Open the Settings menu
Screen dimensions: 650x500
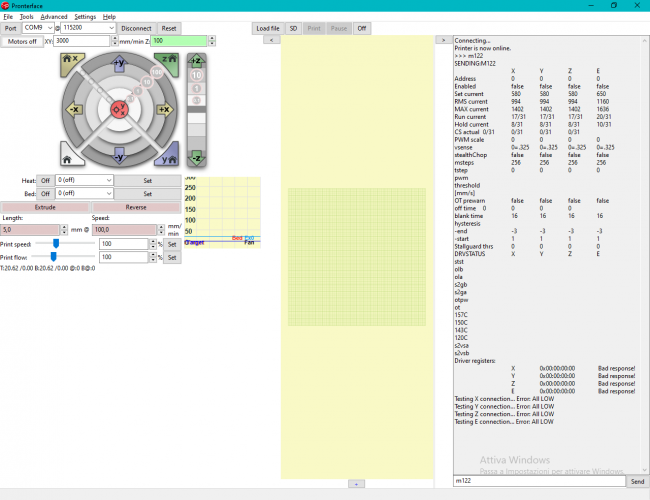click(x=85, y=17)
